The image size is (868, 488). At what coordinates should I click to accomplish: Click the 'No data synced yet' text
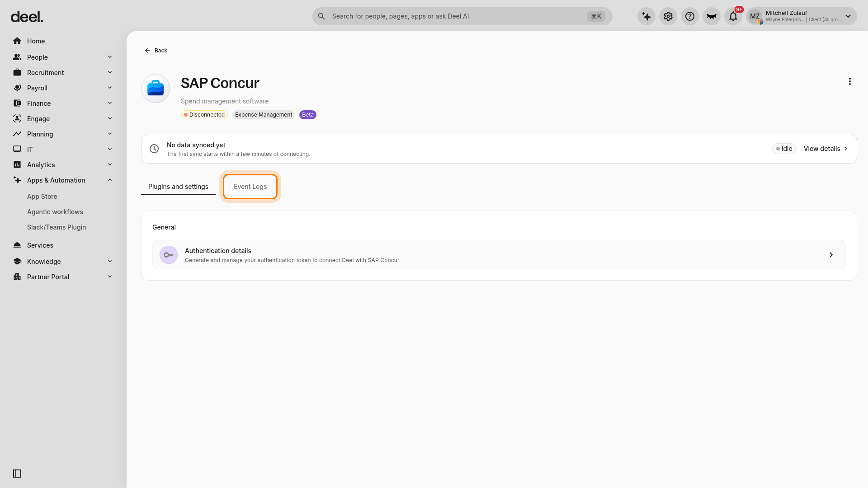196,145
